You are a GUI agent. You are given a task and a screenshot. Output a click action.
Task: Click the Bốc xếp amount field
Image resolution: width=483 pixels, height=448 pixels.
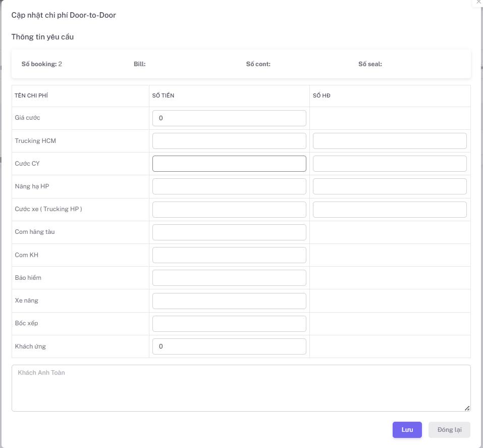click(x=229, y=324)
